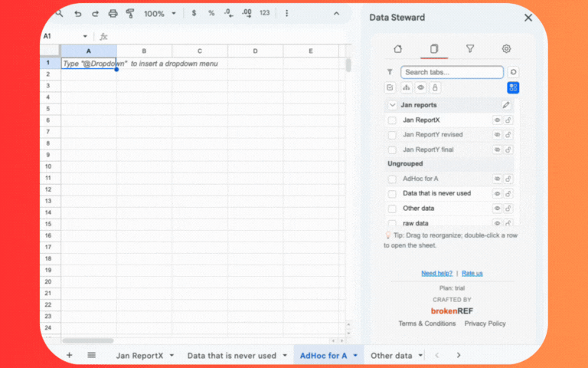The width and height of the screenshot is (588, 368).
Task: Toggle lock on Jan ReportX
Action: (x=508, y=120)
